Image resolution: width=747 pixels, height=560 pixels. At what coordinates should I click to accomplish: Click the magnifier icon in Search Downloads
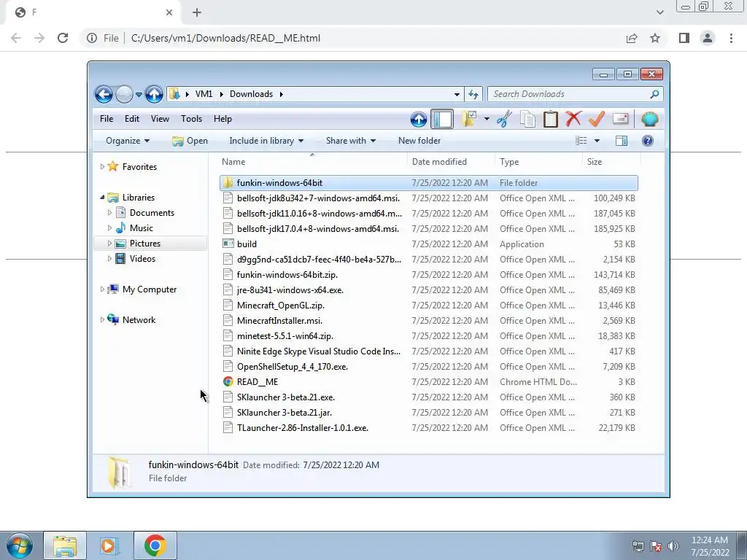click(654, 94)
